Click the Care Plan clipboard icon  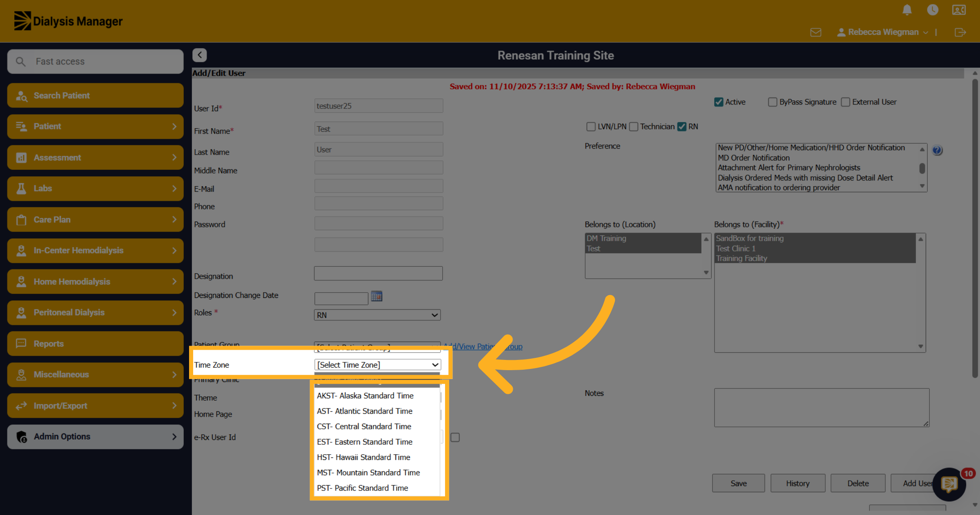[21, 220]
